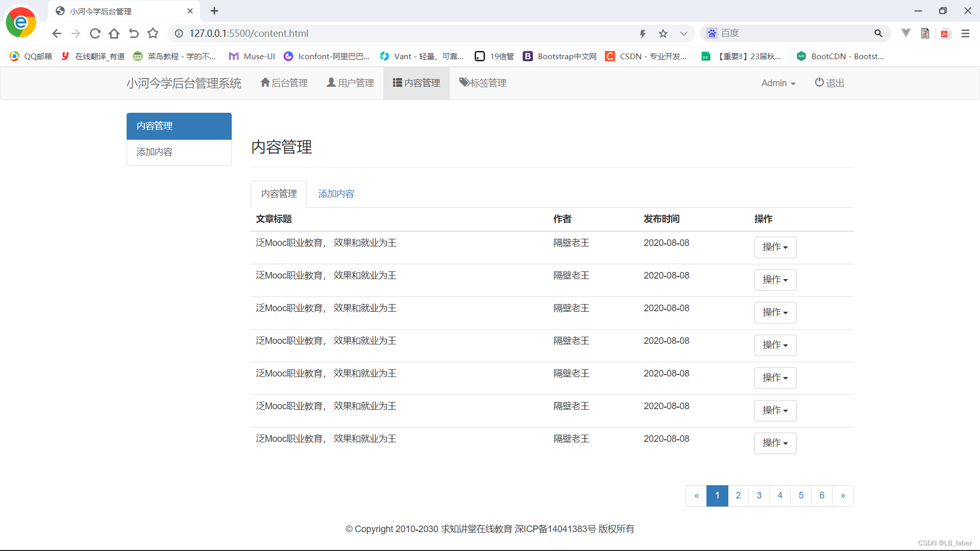Screen dimensions: 980x551
Task: Click the browser forward arrow
Action: pyautogui.click(x=76, y=33)
